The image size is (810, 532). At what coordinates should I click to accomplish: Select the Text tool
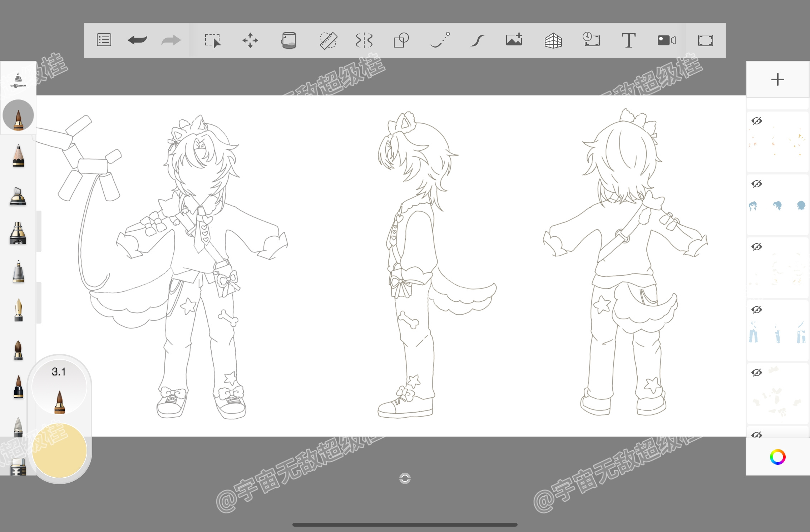pyautogui.click(x=628, y=40)
